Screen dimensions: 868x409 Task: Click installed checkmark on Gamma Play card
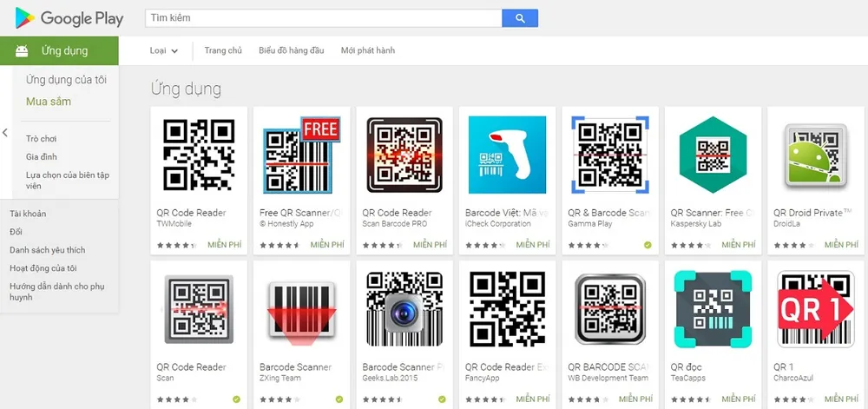click(x=648, y=245)
